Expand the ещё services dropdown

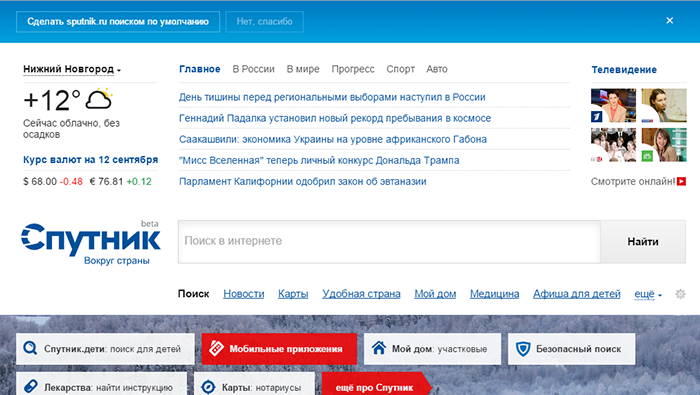pos(648,294)
